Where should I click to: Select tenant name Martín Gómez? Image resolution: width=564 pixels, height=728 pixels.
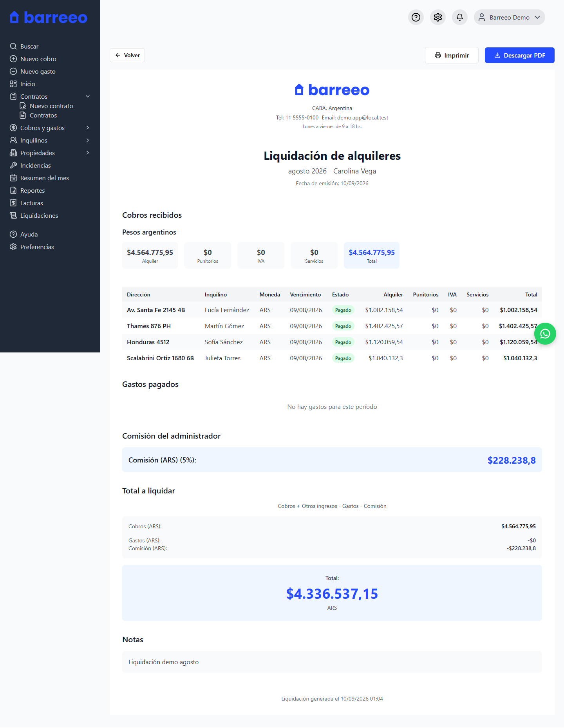224,326
